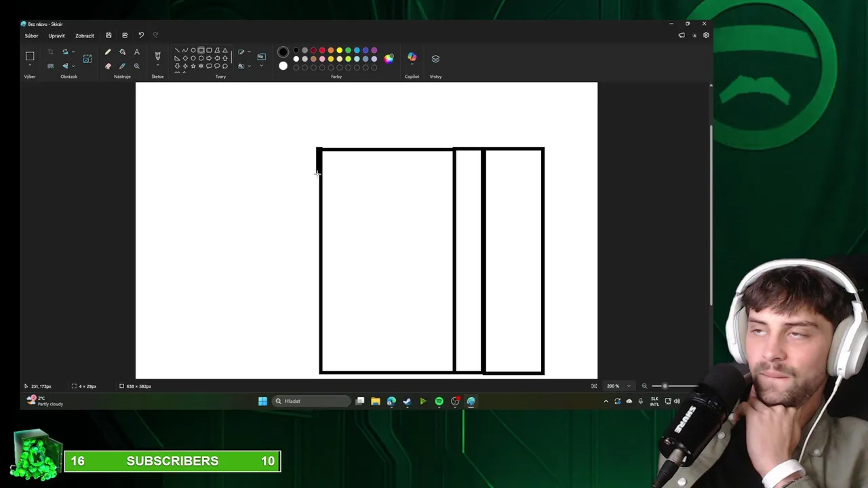Click the feedback icon in title bar
Viewport: 868px width, 488px height.
(682, 35)
